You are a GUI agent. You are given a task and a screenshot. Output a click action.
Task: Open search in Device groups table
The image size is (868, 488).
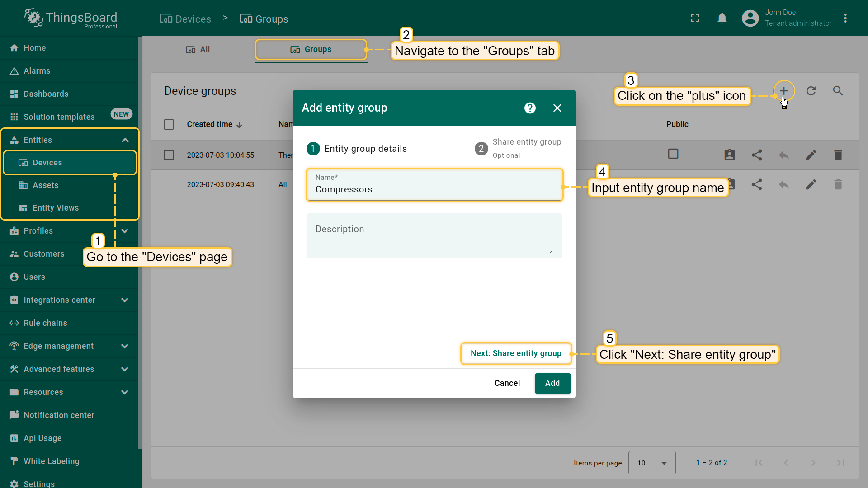click(x=838, y=91)
